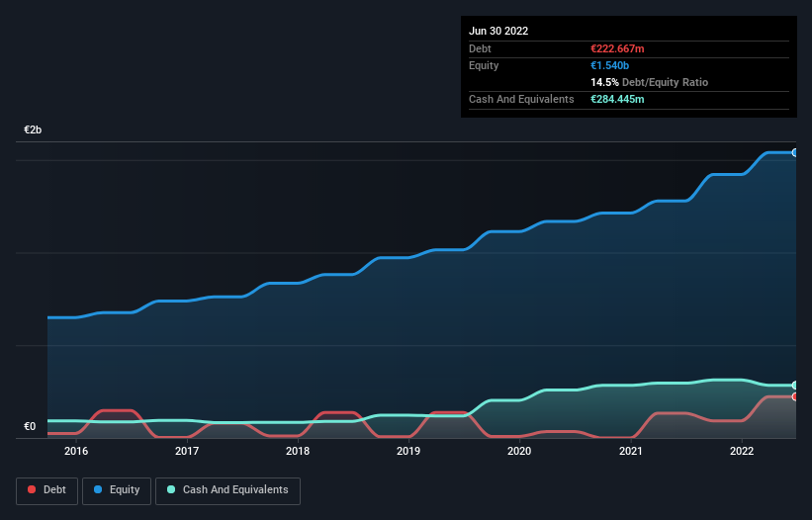Click the 2021 x-axis label
812x520 pixels.
click(631, 451)
